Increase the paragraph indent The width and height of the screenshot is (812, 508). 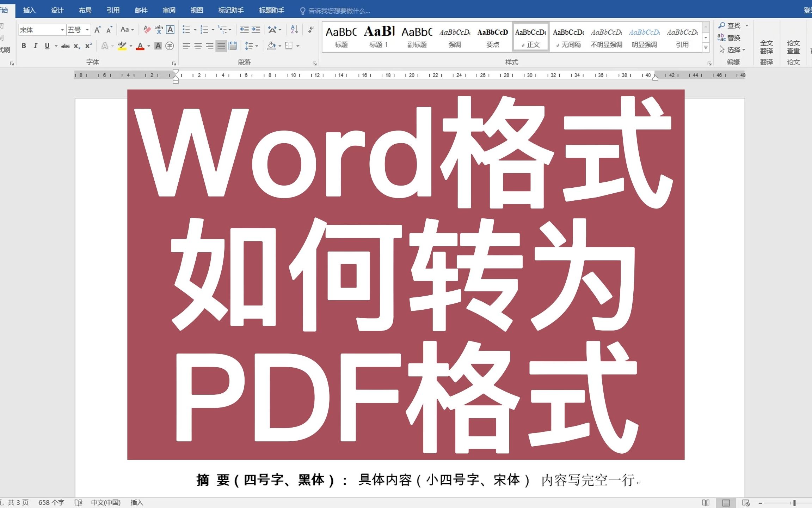256,30
